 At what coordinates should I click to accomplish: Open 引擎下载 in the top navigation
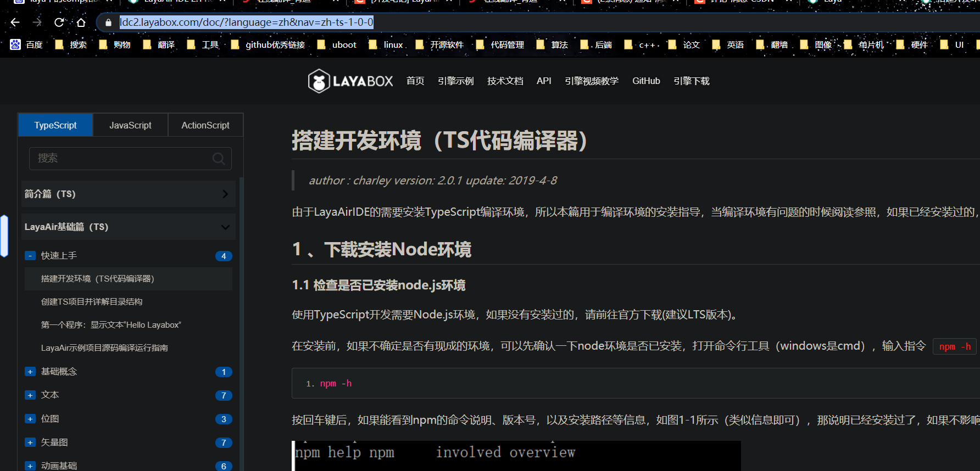692,81
